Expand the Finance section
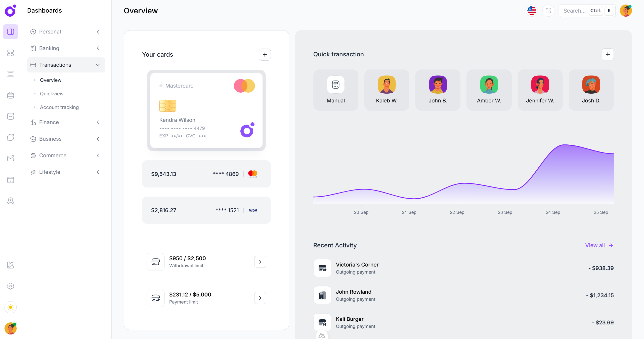This screenshot has height=339, width=644. coord(98,122)
